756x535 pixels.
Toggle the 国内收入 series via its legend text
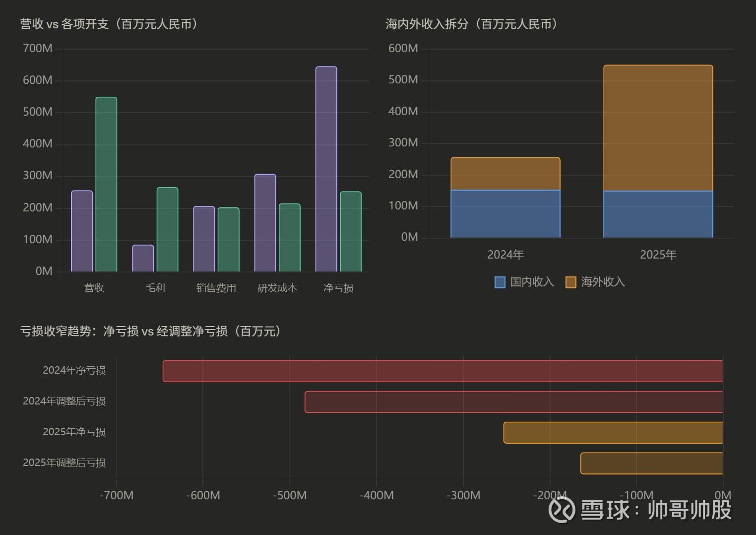532,282
